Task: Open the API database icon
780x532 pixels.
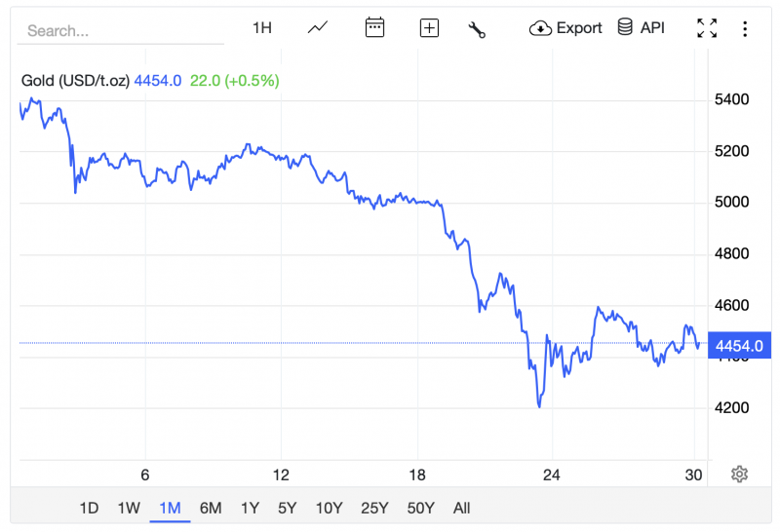Action: pyautogui.click(x=625, y=27)
